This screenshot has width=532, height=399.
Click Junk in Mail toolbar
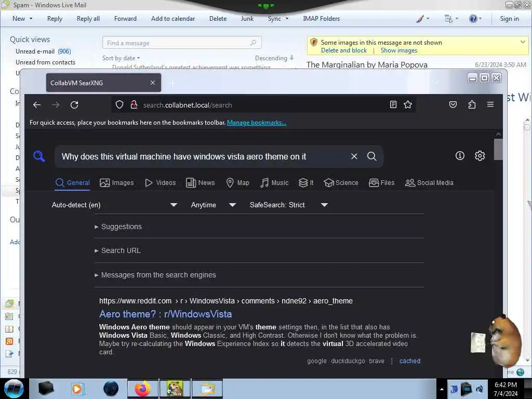247,19
